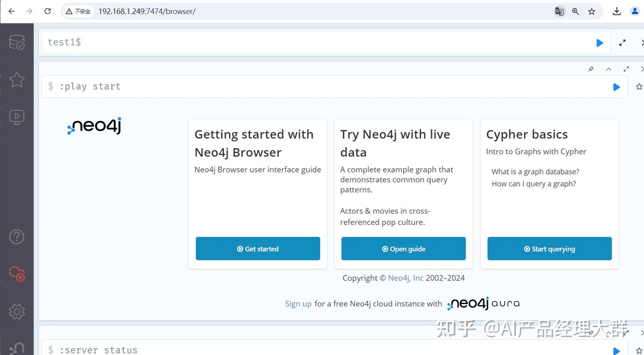The width and height of the screenshot is (644, 355).
Task: Open the "Sign up" link for Neo4j Aura
Action: [298, 304]
